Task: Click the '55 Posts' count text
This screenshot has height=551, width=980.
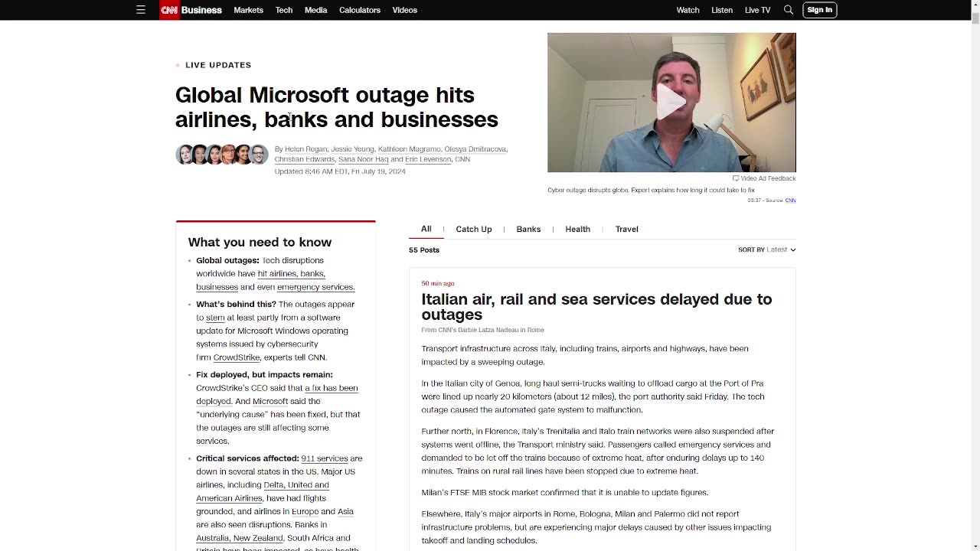Action: tap(424, 250)
